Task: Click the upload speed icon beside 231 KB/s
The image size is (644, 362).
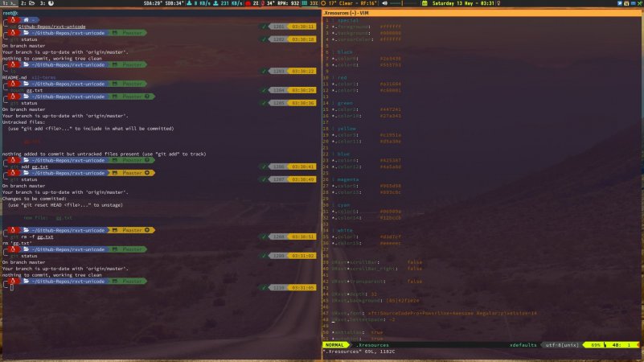Action: click(x=215, y=3)
